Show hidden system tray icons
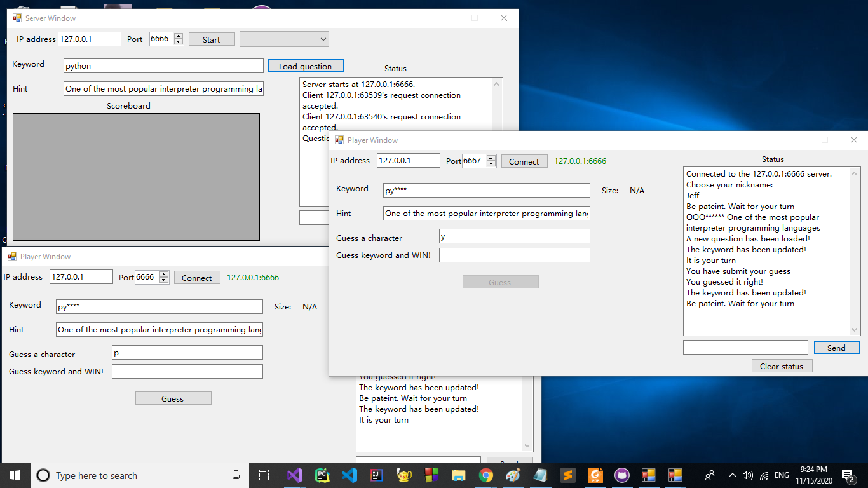The image size is (868, 488). tap(732, 475)
